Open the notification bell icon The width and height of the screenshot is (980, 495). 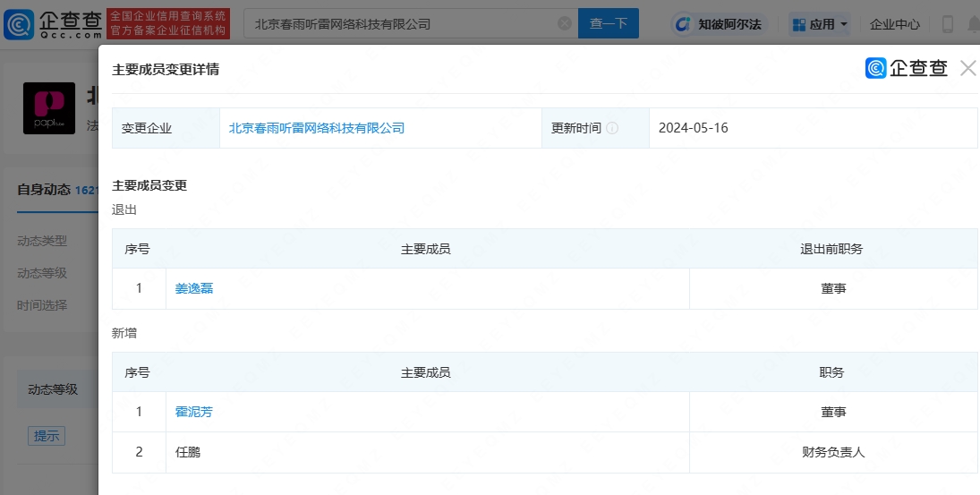click(973, 25)
